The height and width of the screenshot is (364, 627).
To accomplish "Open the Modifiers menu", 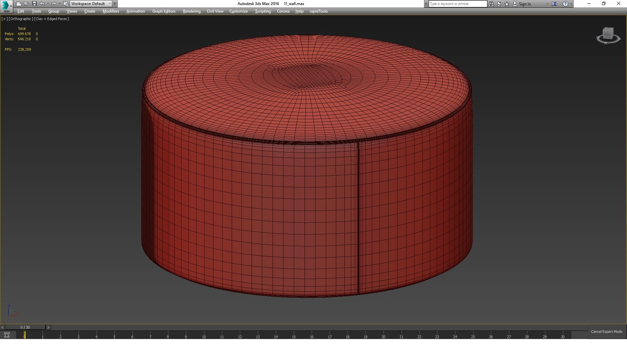I will point(111,11).
